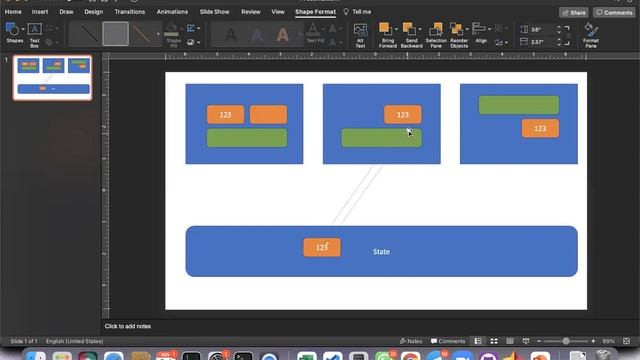Click the shape width field 2.57"
Image resolution: width=640 pixels, height=360 pixels.
click(541, 42)
